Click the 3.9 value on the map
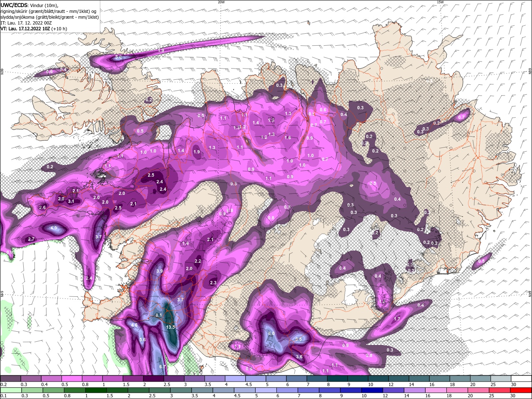 click(159, 271)
